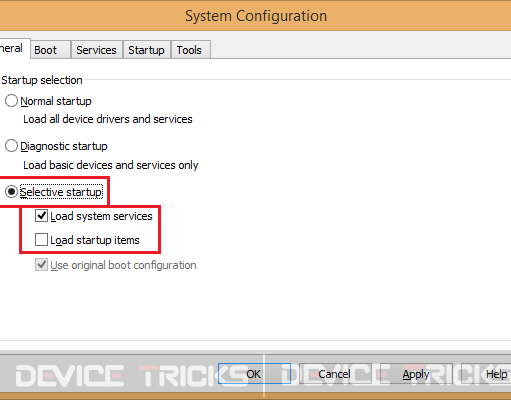Go to the Startup tab
This screenshot has height=400, width=511.
coord(147,50)
